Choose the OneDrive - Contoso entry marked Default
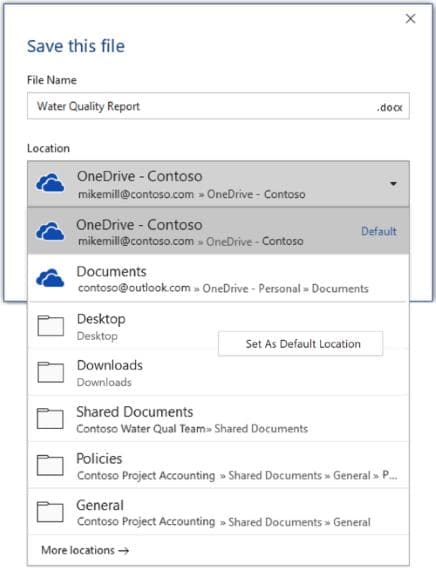This screenshot has width=436, height=572. (218, 231)
